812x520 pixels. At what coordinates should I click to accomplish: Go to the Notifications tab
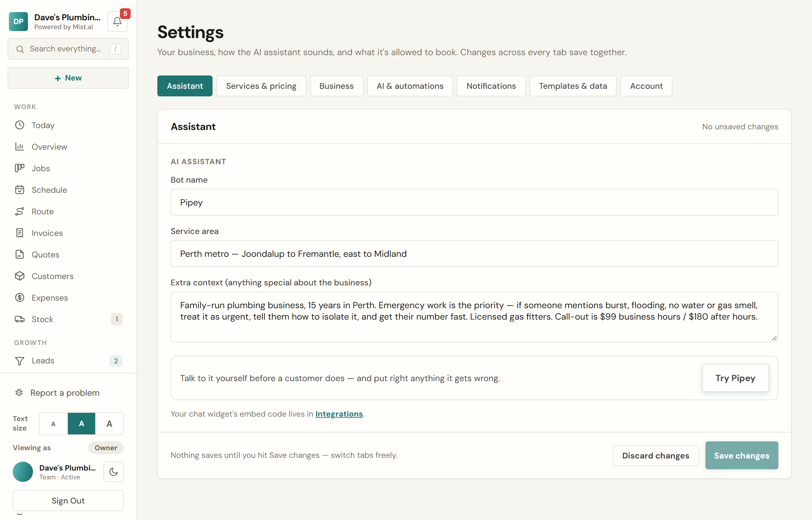tap(491, 86)
